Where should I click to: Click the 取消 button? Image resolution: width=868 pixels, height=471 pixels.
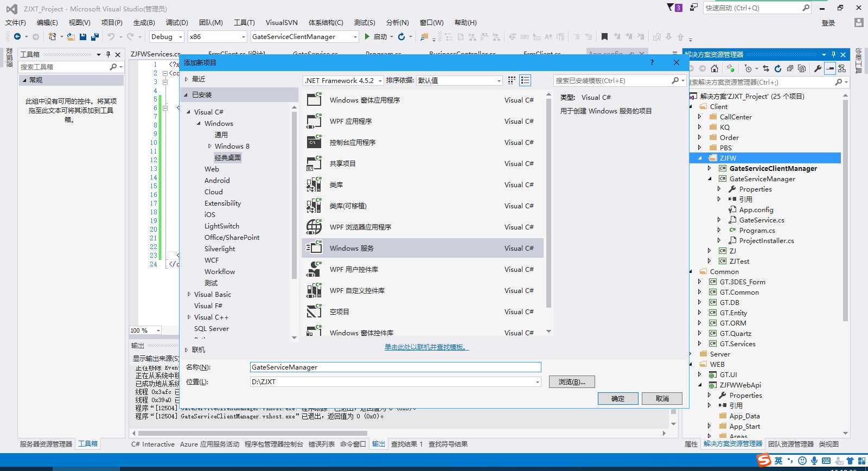662,398
